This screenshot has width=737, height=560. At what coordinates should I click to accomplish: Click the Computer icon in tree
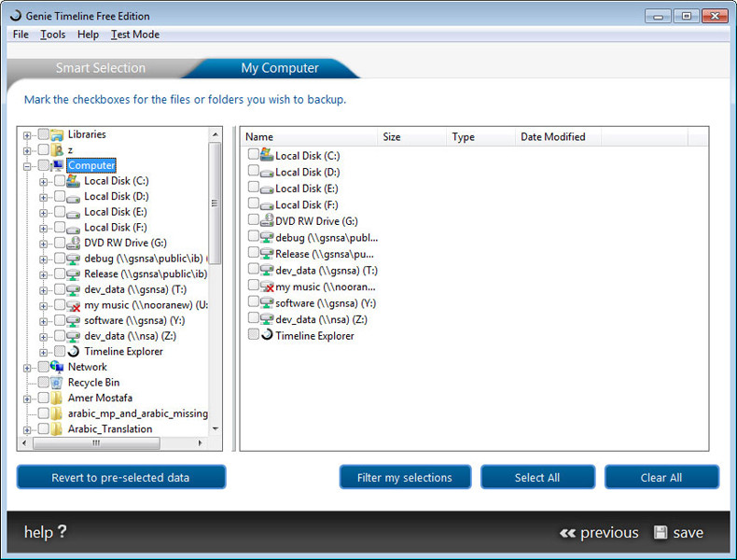click(x=58, y=165)
